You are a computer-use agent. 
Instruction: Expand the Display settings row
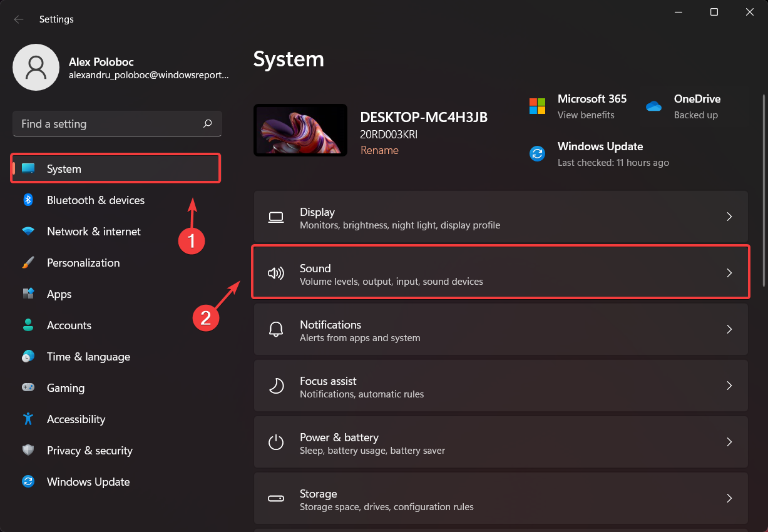[729, 216]
